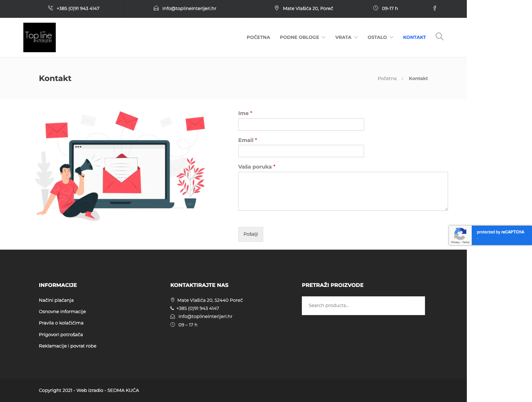Screen dimensions: 532x402
Task: Focus the Email input field
Action: click(301, 151)
